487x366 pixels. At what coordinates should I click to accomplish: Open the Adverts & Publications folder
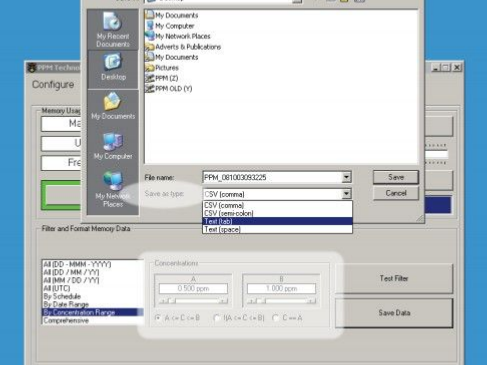(183, 47)
